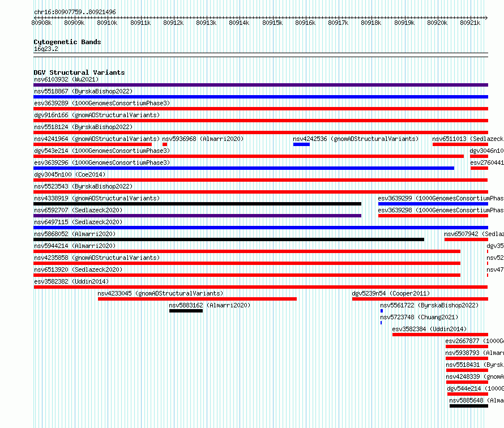Click nsv5883162 (Almarri2020) label
Image resolution: width=504 pixels, height=428 pixels.
point(210,305)
